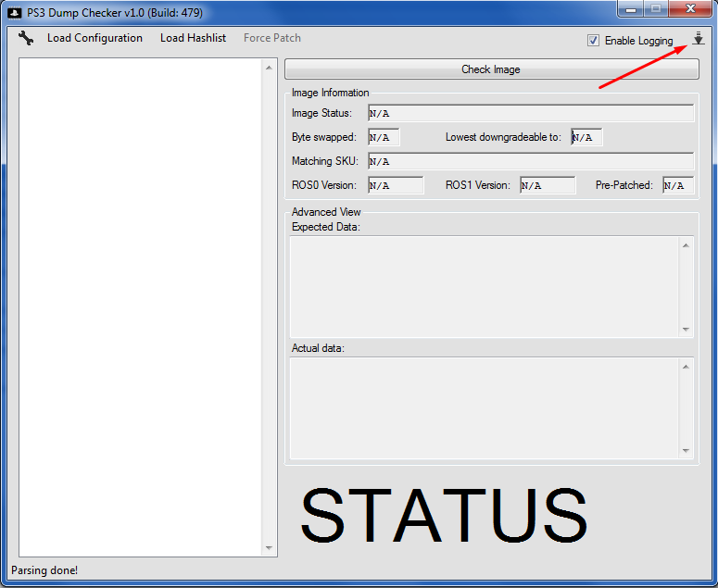
Task: Click the Matching SKU field
Action: (530, 162)
